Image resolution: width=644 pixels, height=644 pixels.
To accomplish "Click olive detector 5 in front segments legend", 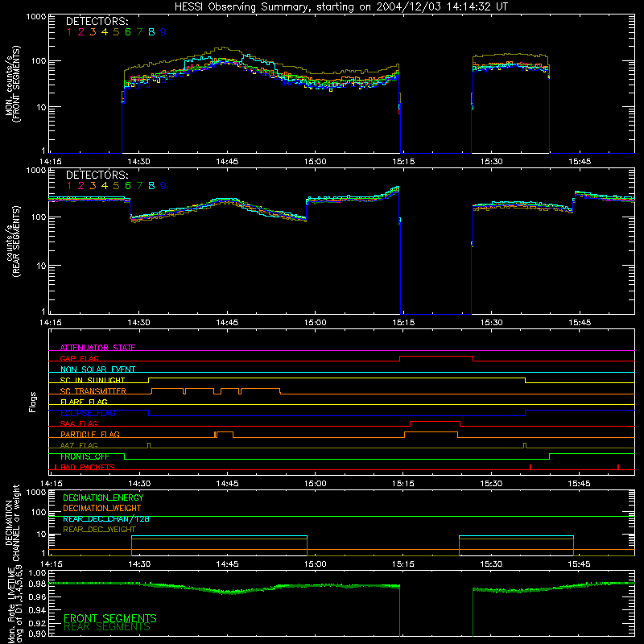I will click(116, 32).
